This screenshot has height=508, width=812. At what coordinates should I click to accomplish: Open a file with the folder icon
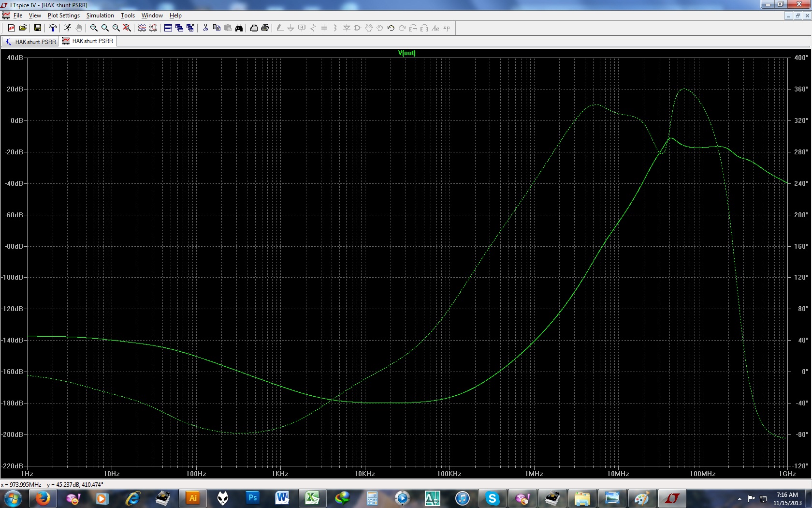(x=23, y=28)
